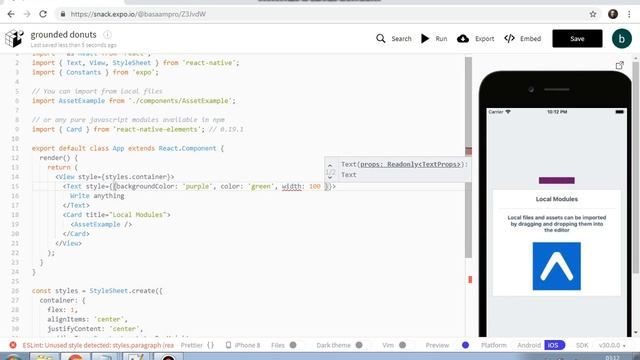
Task: Click the Embed label in header
Action: pos(530,39)
